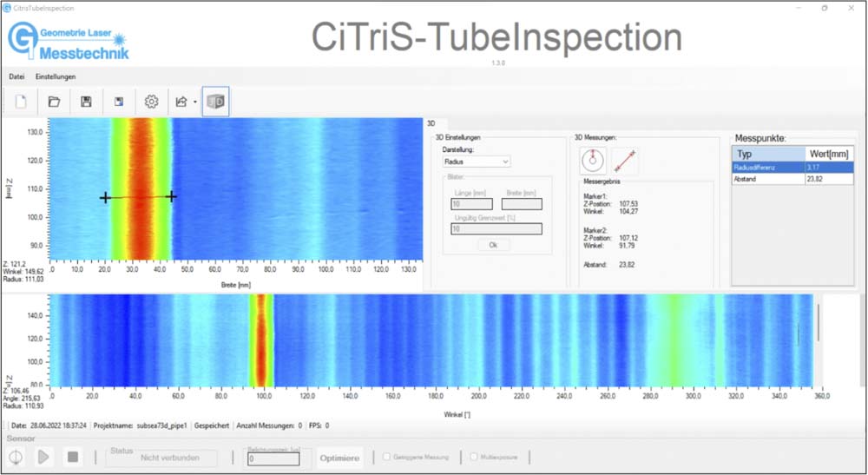Click the Status field showing Nicht verbunden
Image resolution: width=868 pixels, height=475 pixels.
coord(161,458)
